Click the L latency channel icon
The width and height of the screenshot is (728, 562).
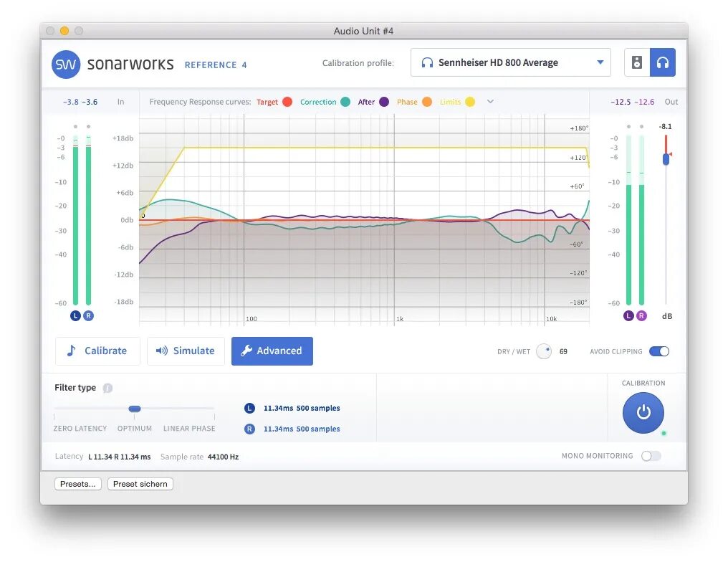coord(249,409)
